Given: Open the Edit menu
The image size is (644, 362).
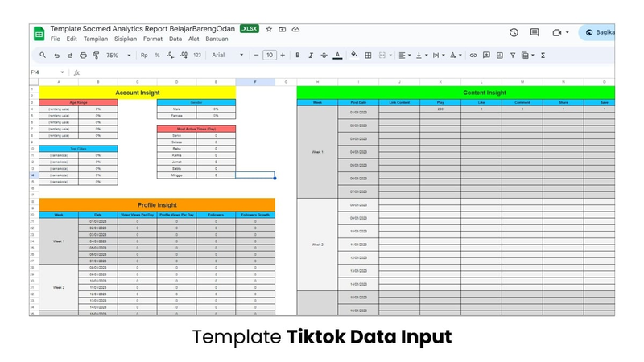Looking at the screenshot, I should click(72, 39).
